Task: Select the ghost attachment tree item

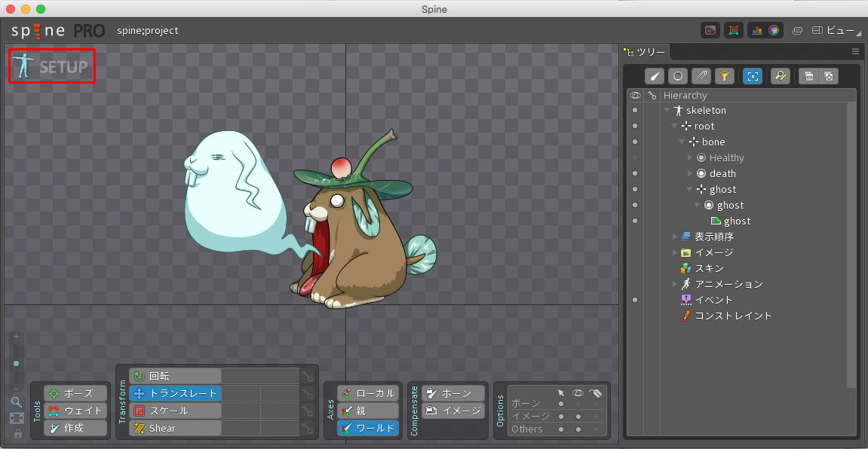Action: coord(731,221)
